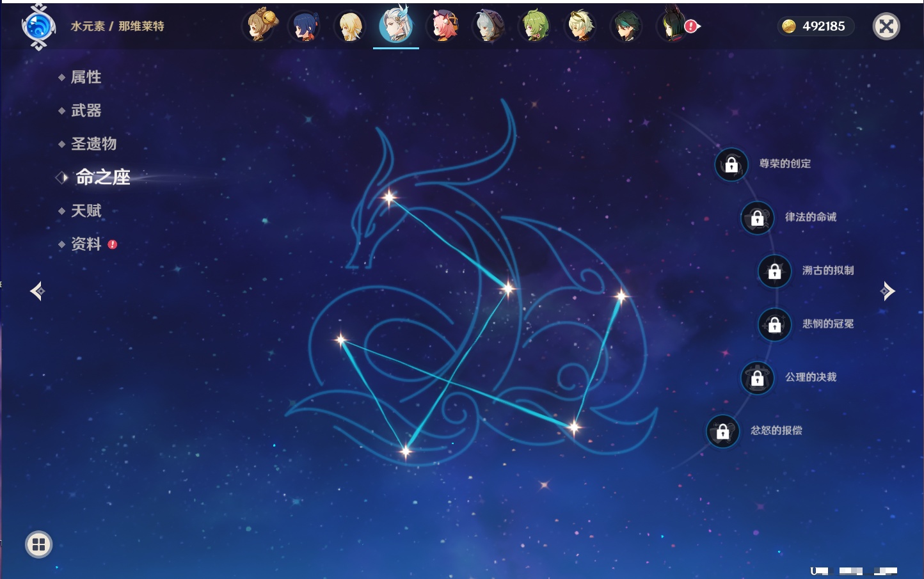
Task: Open the 资料 profile page
Action: 86,244
